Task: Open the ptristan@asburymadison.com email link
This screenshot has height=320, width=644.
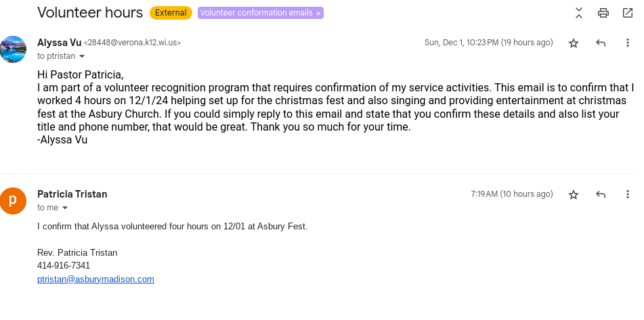Action: coord(95,279)
